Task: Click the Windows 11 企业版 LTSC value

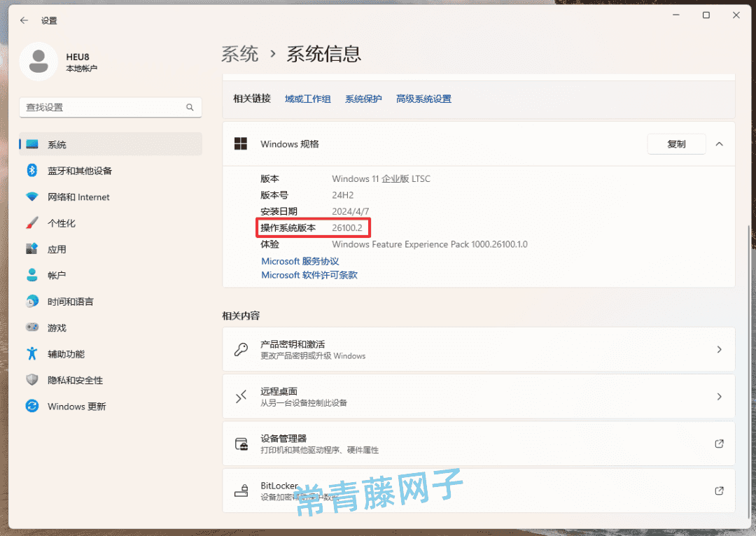Action: point(381,179)
